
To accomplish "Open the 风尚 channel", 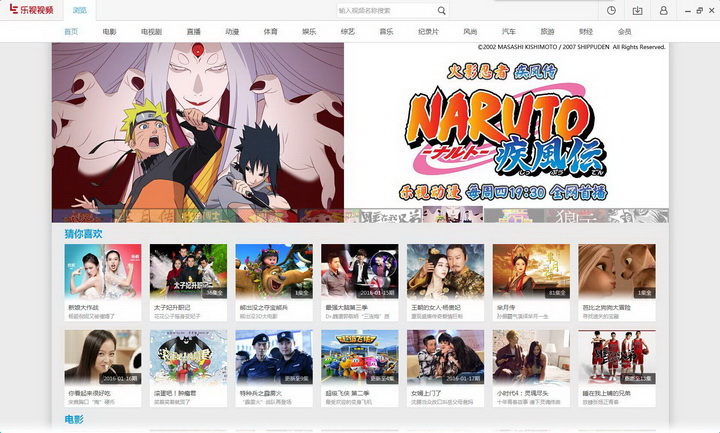I will coord(470,32).
